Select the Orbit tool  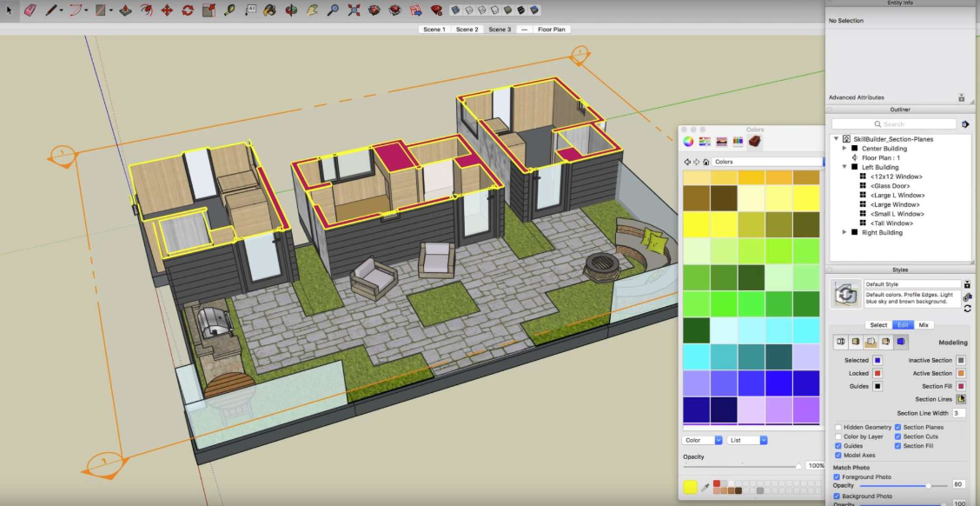(x=291, y=10)
